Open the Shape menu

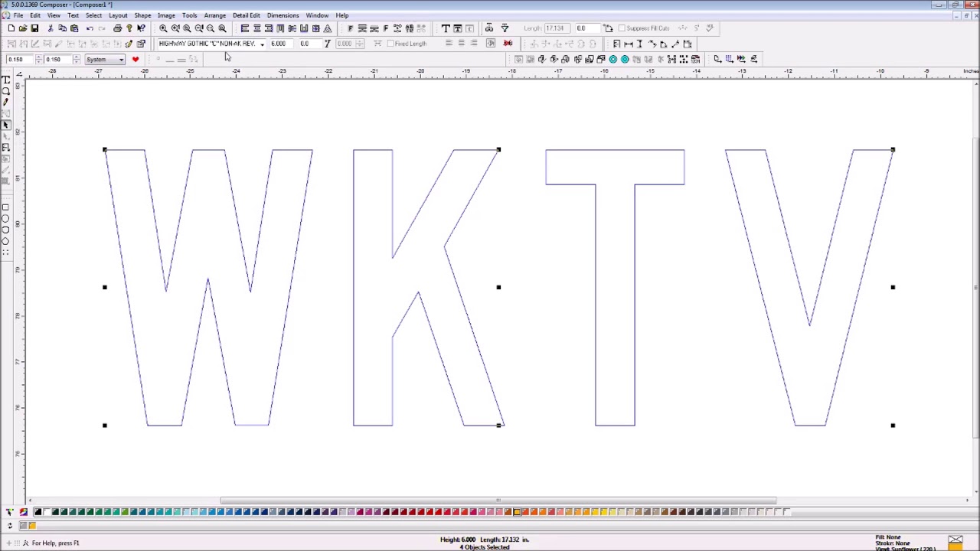pos(142,15)
